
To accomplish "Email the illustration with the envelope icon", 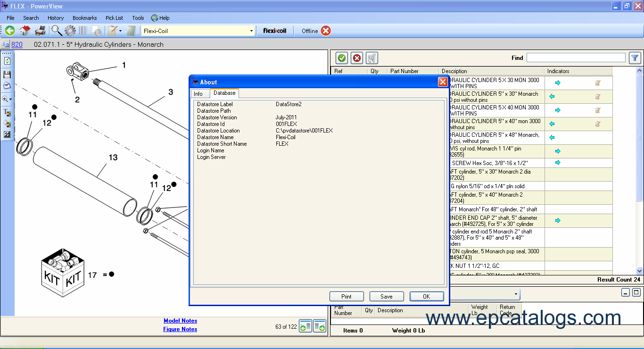I will 7,85.
